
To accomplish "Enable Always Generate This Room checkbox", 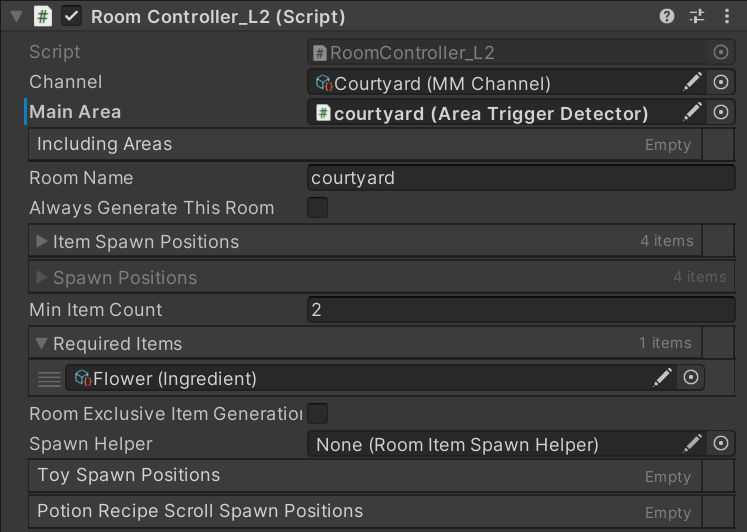I will [317, 208].
